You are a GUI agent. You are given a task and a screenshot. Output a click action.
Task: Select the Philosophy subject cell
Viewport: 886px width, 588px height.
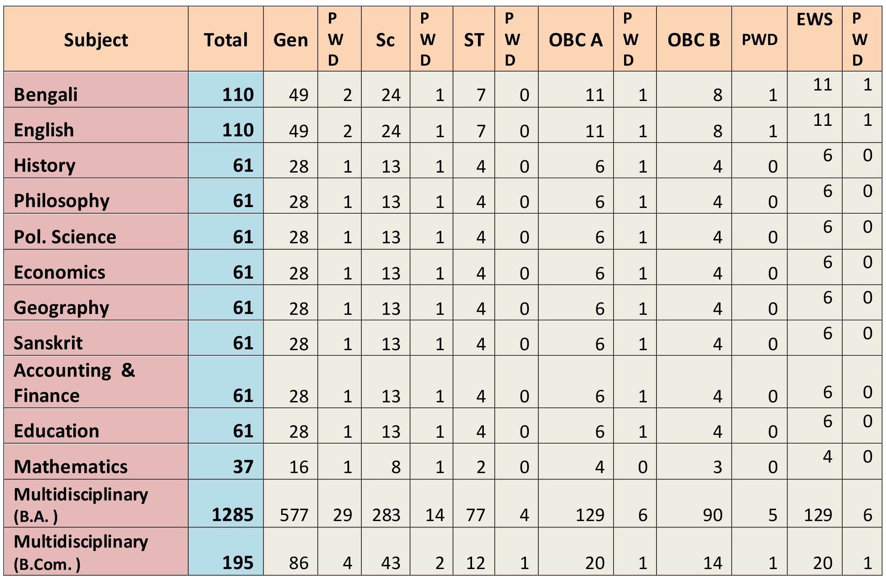pyautogui.click(x=61, y=201)
